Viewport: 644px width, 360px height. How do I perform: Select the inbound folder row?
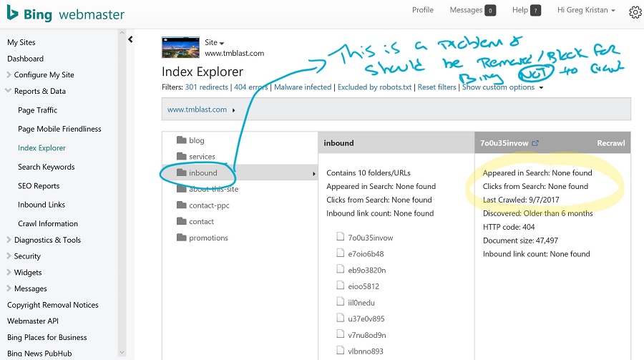[x=240, y=172]
